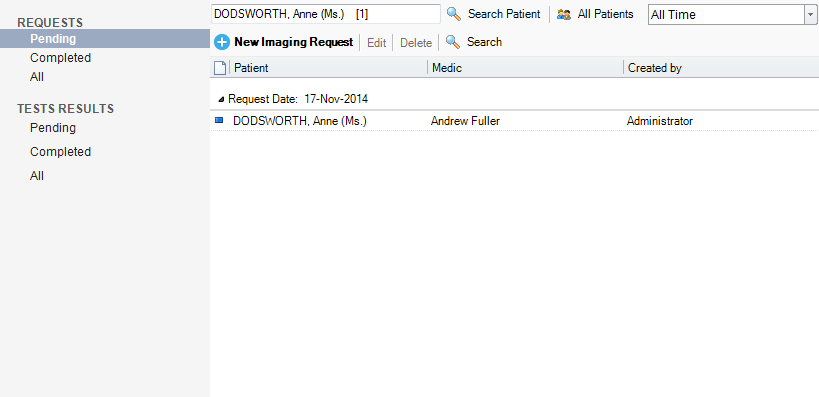The image size is (819, 397).
Task: Click the blue icon beside the DODSWORTH row
Action: (x=219, y=120)
